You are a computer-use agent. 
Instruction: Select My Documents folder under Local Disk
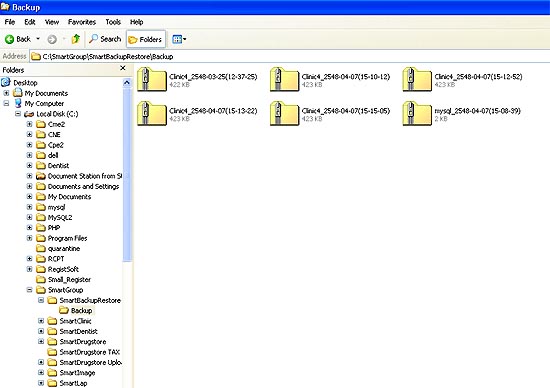69,197
